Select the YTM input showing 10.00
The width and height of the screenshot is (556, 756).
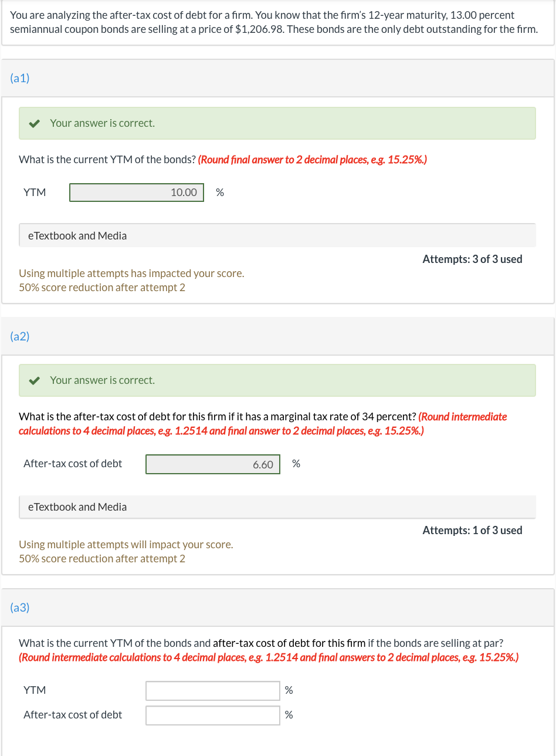point(136,192)
